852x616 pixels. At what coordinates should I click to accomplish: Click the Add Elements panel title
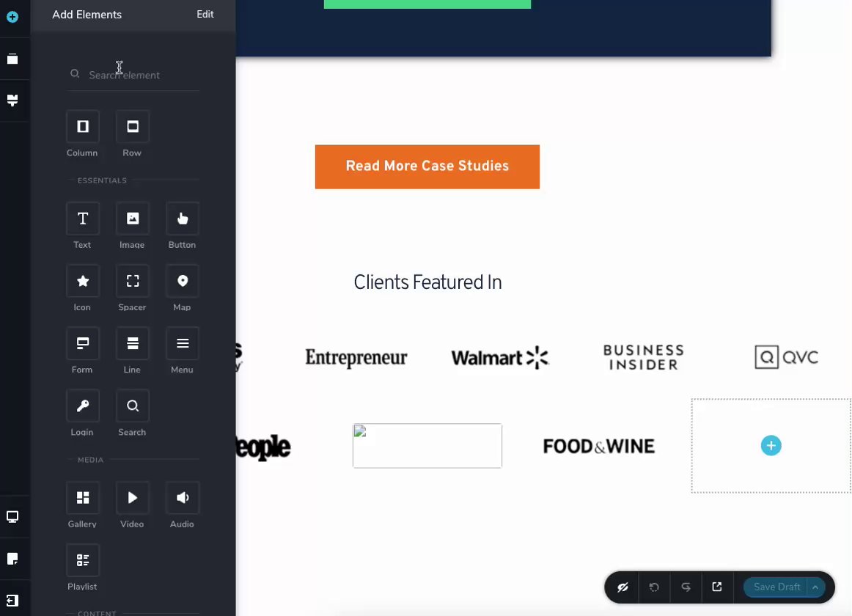[x=87, y=15]
